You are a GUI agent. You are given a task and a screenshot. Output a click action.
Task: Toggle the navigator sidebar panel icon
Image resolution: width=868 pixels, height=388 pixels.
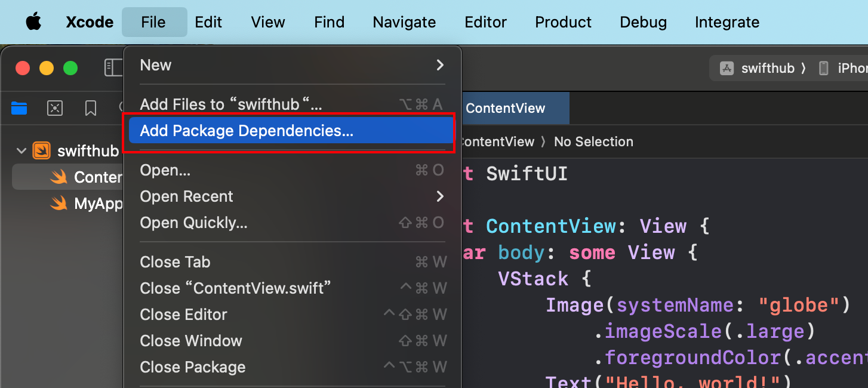(113, 67)
